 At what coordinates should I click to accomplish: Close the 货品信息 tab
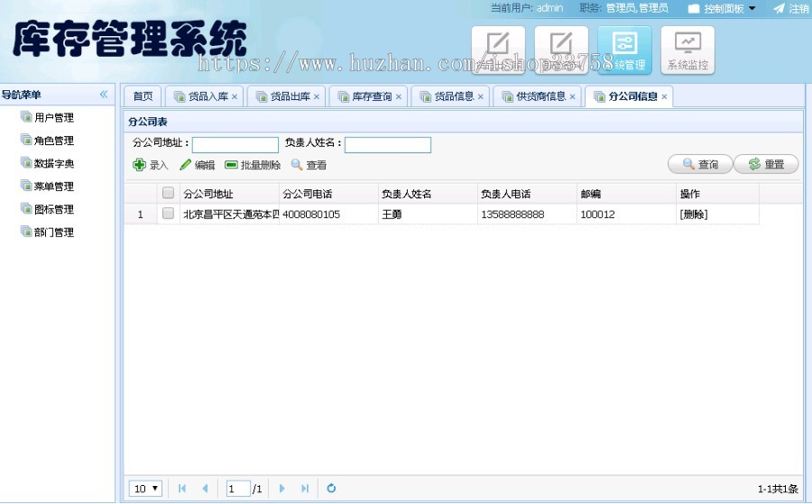tap(481, 96)
